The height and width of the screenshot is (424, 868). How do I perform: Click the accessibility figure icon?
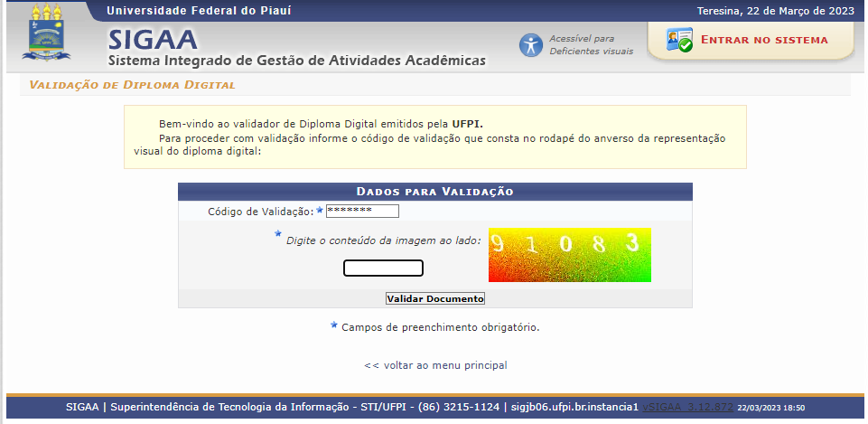pos(531,45)
